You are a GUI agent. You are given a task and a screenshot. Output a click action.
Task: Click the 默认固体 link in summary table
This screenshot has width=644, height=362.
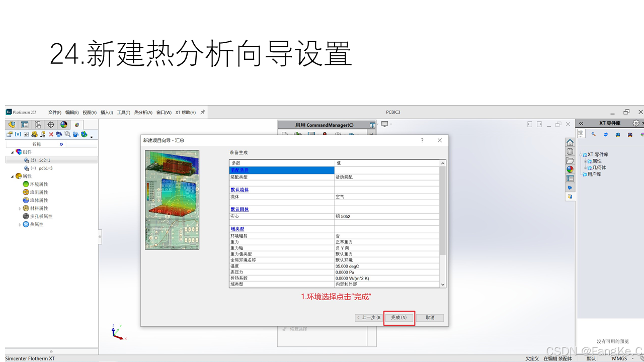[x=239, y=209]
